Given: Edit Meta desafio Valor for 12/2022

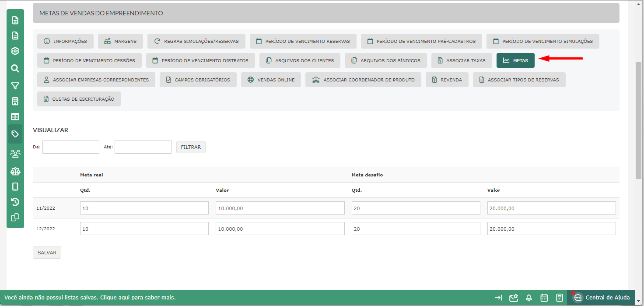Looking at the screenshot, I should click(x=552, y=229).
